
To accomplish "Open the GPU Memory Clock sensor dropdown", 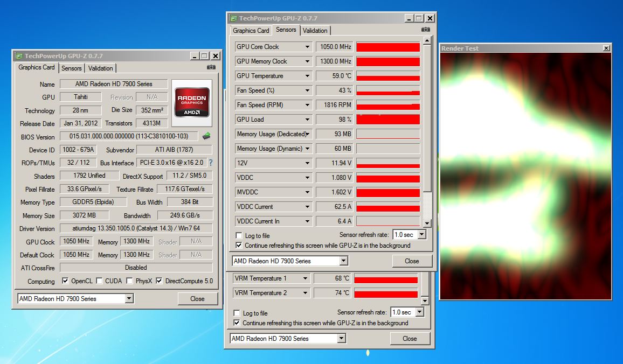I will (307, 61).
